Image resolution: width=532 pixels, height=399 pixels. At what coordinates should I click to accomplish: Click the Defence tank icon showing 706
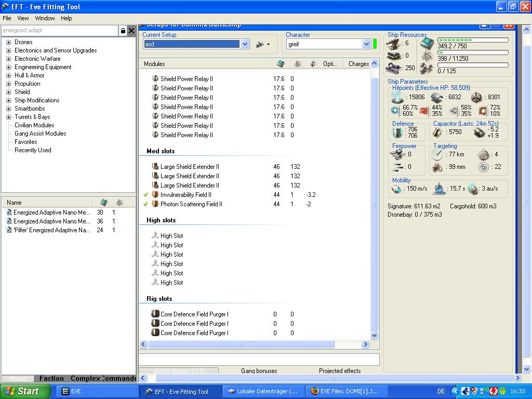point(396,132)
